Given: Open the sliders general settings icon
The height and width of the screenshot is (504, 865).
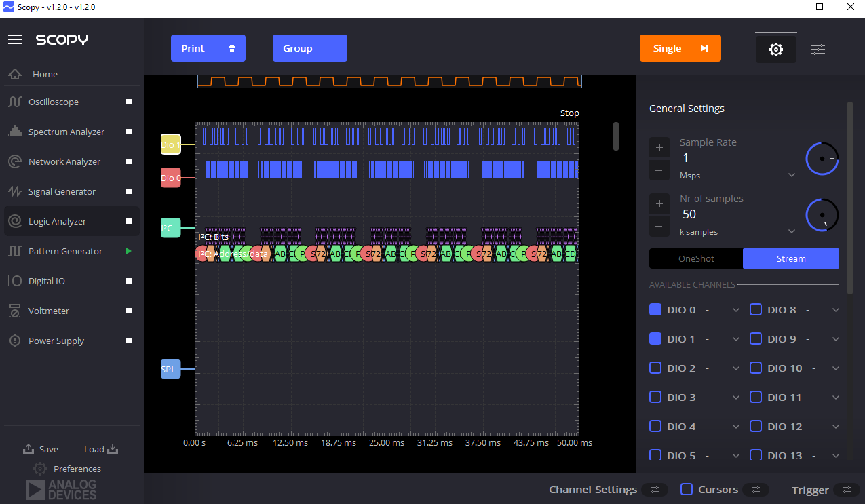Looking at the screenshot, I should click(x=818, y=49).
